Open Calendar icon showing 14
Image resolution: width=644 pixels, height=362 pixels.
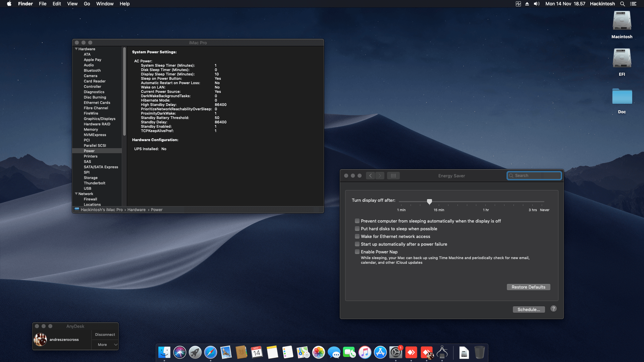point(257,352)
